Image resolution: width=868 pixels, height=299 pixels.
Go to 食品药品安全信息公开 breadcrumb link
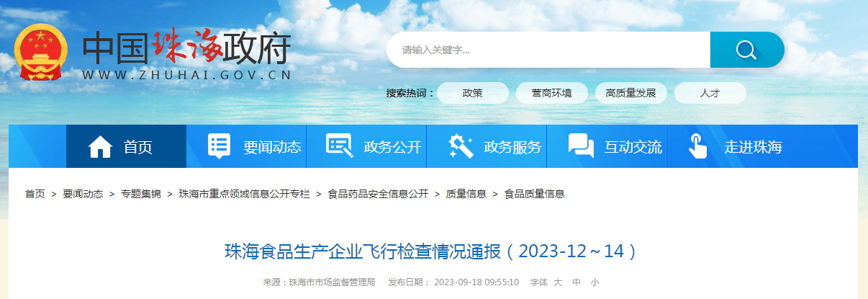pyautogui.click(x=378, y=194)
